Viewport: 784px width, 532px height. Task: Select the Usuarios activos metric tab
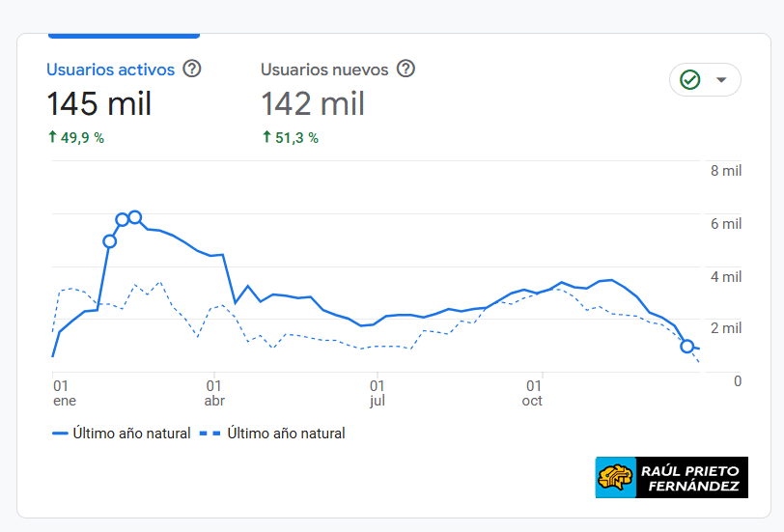click(111, 70)
